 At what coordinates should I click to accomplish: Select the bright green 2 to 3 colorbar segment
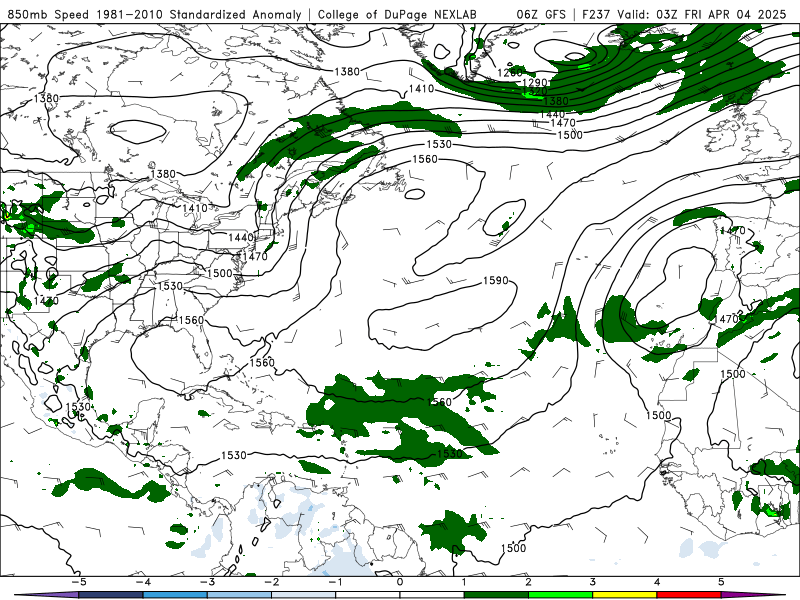point(560,595)
